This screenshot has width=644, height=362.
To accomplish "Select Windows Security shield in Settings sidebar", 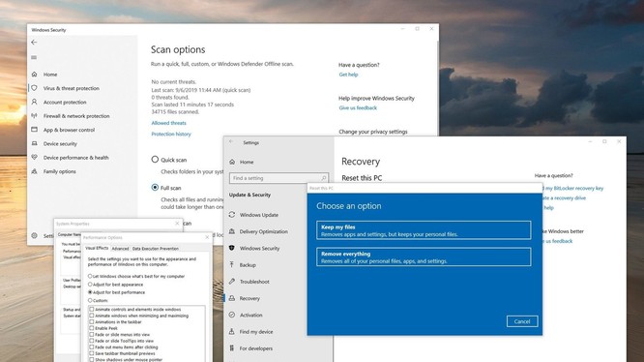I will [x=232, y=248].
